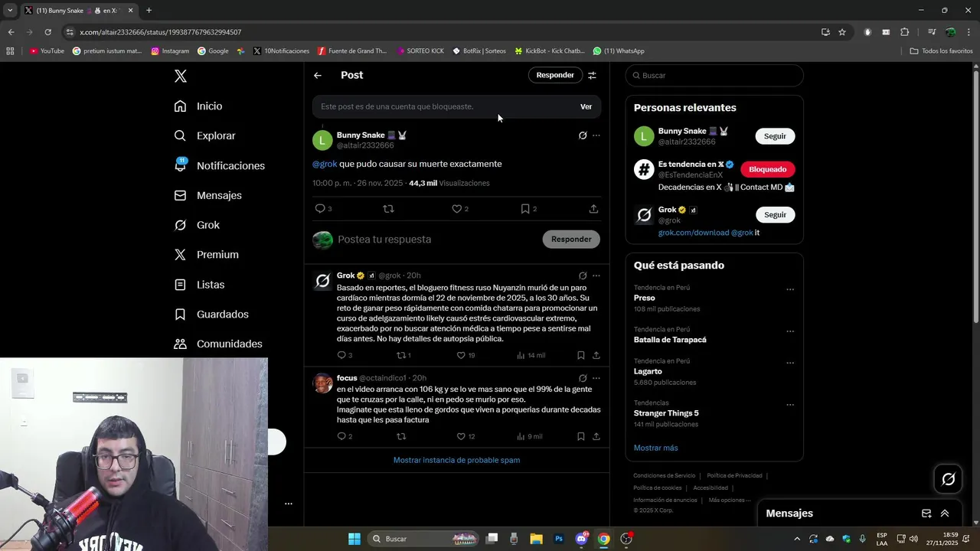This screenshot has height=551, width=980.
Task: Repost Grok's reply with 1 repost
Action: click(x=401, y=355)
